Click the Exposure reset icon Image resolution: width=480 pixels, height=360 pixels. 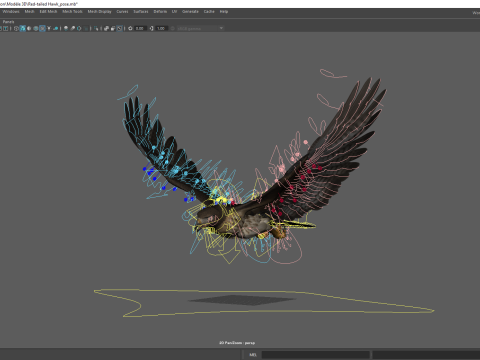(x=130, y=28)
